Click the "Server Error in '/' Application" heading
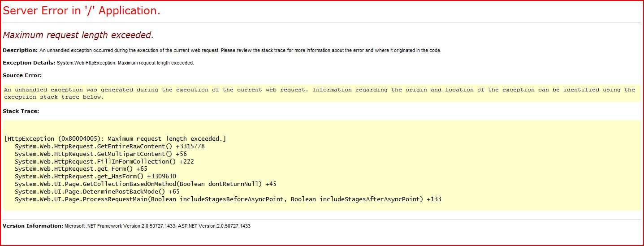Viewport: 644px width, 246px height. click(x=82, y=11)
